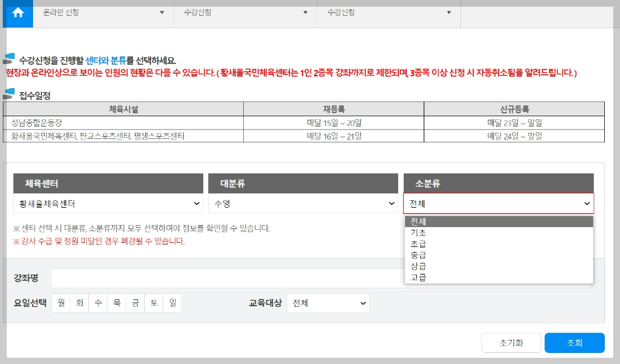Select the 황새울국민체육센터, 판교스포츠센터 table cell
620x364 pixels.
[123, 136]
